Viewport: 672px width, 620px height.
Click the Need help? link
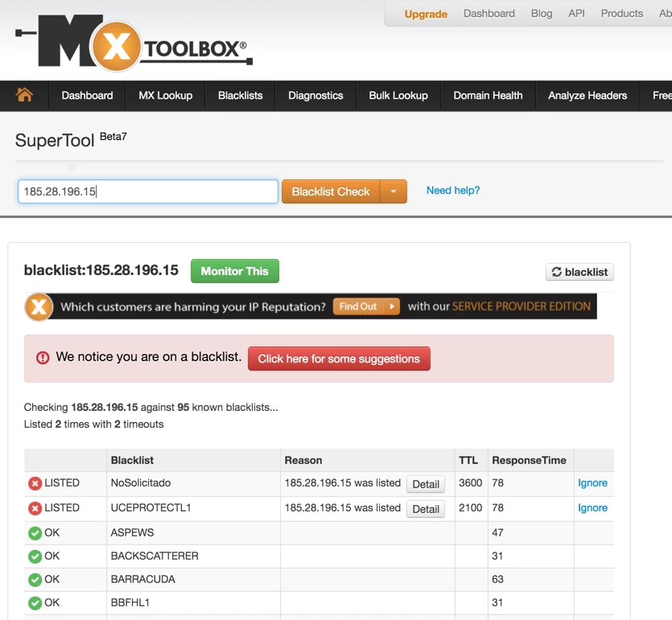453,190
